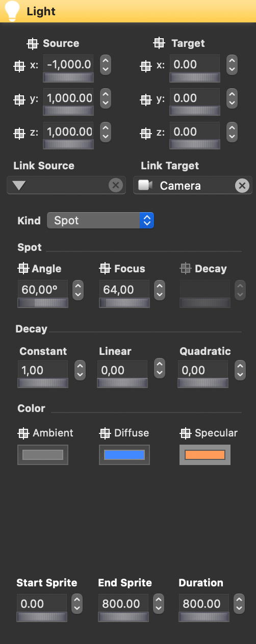
Task: Click the Light bulb icon in header
Action: pos(12,11)
